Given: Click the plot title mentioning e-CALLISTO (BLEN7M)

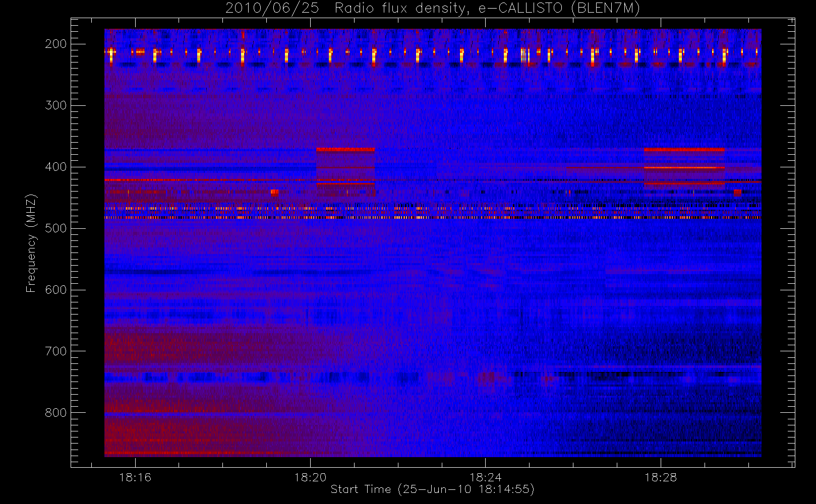Looking at the screenshot, I should tap(433, 8).
